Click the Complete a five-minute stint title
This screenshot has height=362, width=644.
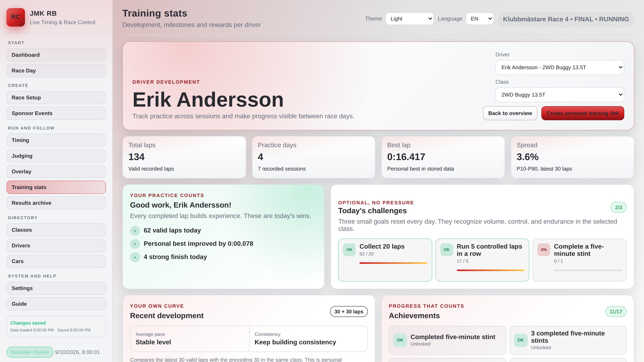coord(579,250)
